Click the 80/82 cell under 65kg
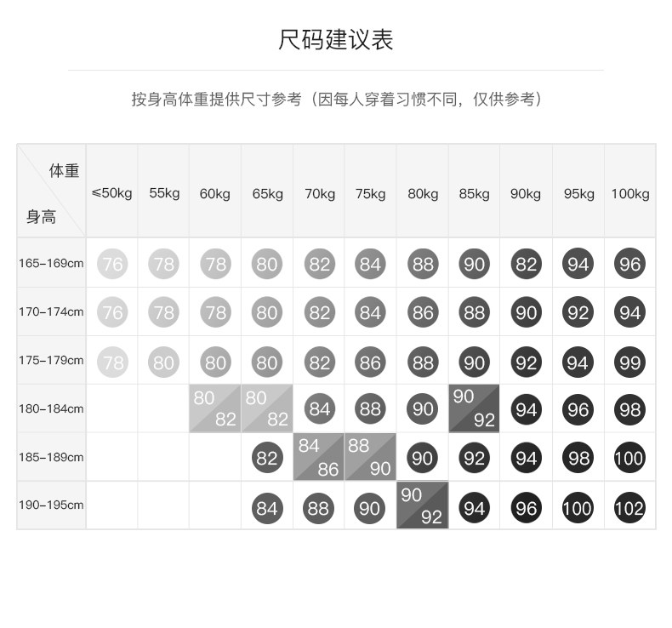 click(x=267, y=408)
